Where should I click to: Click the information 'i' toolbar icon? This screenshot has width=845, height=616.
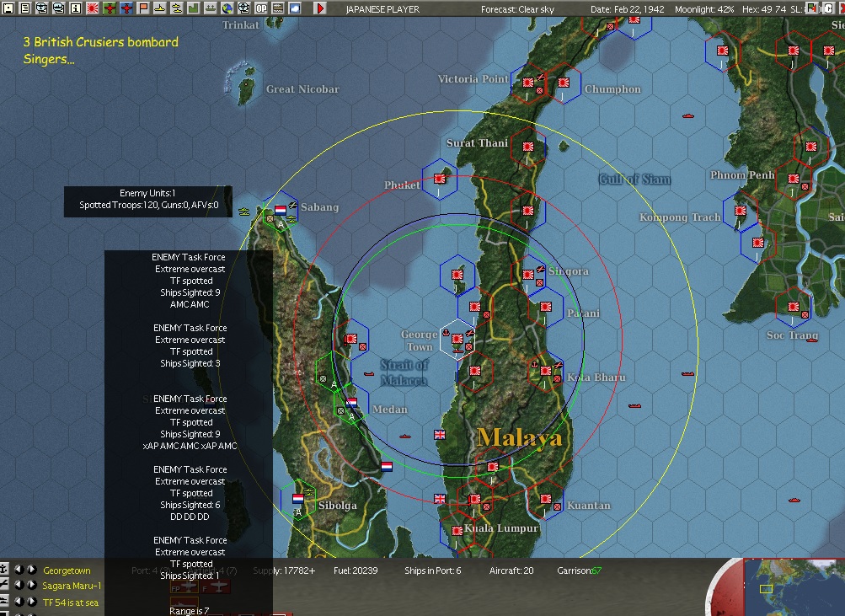[x=76, y=8]
